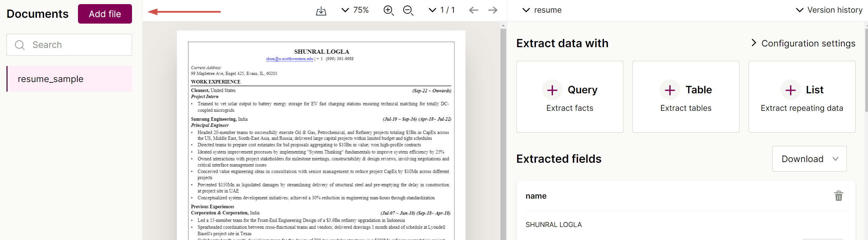Image resolution: width=868 pixels, height=240 pixels.
Task: Click the extracted value SHUNRAL LOGLA
Action: point(553,225)
